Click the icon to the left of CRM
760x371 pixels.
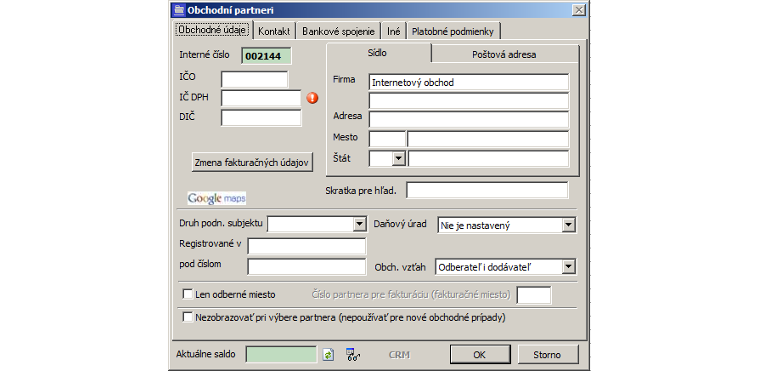point(353,355)
